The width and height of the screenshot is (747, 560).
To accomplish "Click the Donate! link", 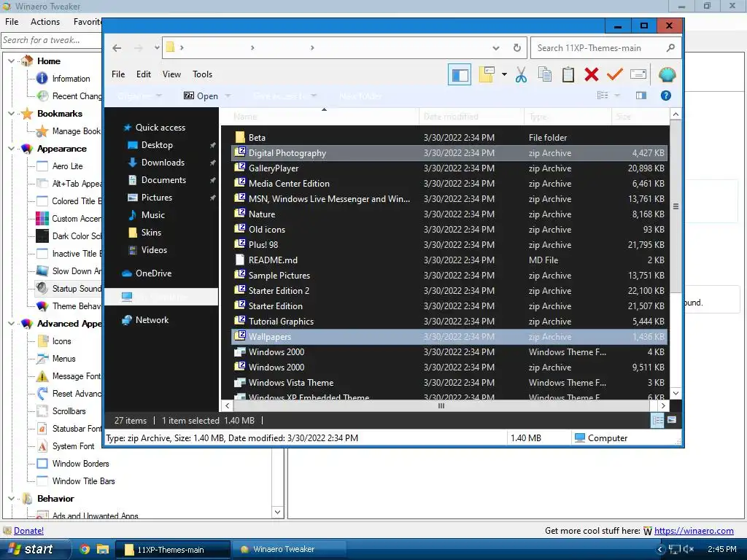I will (28, 531).
